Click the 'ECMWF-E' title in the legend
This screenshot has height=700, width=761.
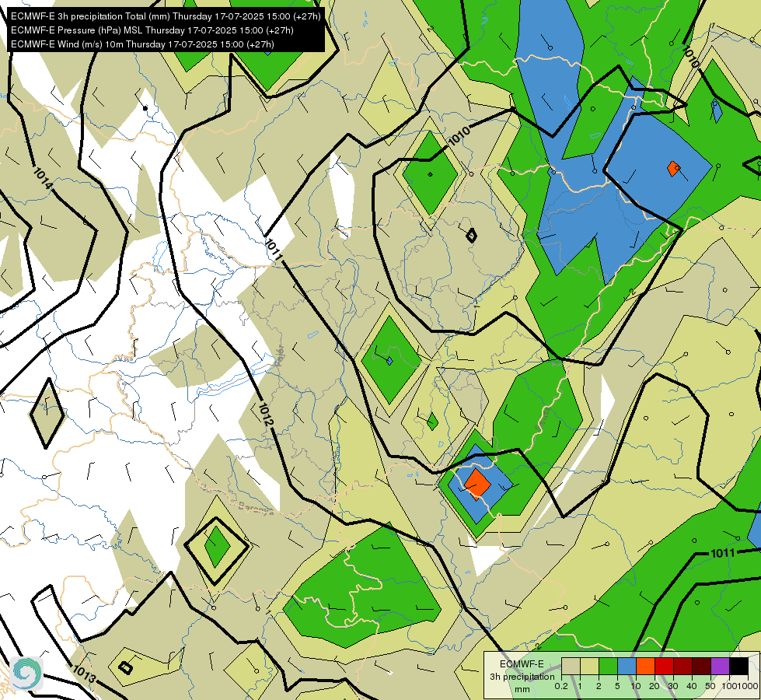pyautogui.click(x=522, y=664)
